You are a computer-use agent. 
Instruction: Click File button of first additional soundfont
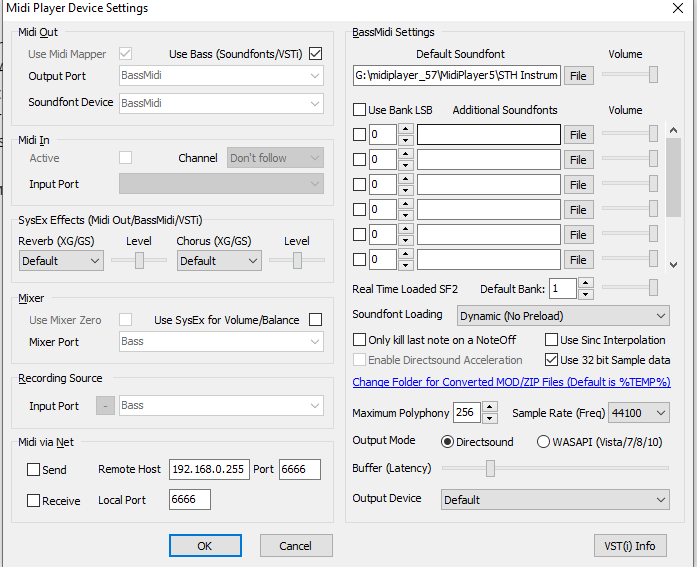tap(578, 135)
